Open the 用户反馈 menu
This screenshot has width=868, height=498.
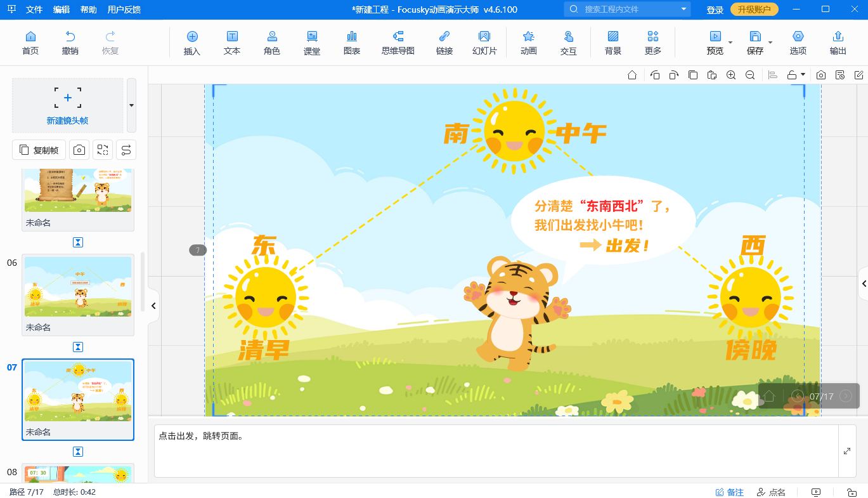tap(124, 10)
